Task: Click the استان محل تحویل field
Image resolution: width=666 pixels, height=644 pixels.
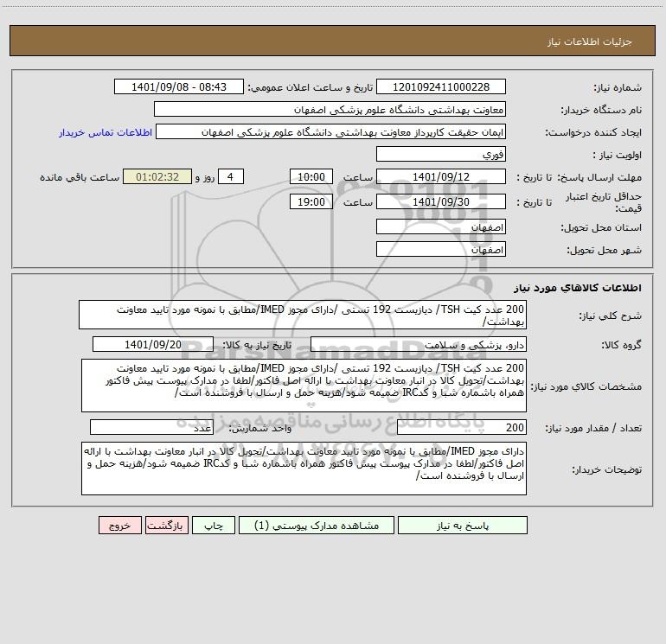Action: pyautogui.click(x=441, y=227)
